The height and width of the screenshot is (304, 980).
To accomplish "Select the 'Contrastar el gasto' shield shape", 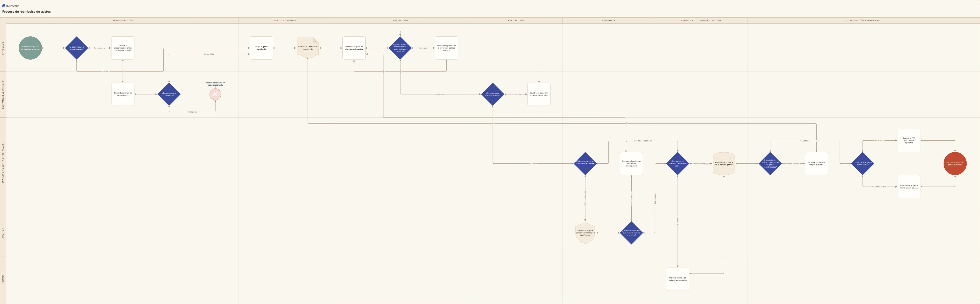I will 585,233.
